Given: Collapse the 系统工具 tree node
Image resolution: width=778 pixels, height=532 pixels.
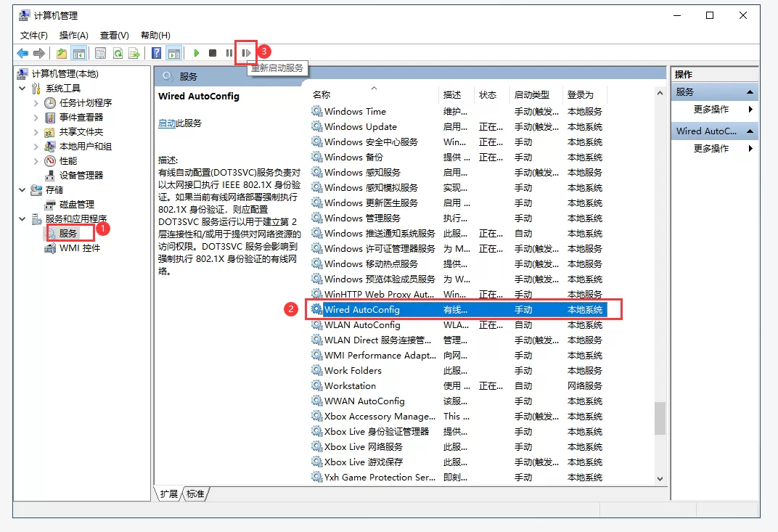Looking at the screenshot, I should 22,89.
